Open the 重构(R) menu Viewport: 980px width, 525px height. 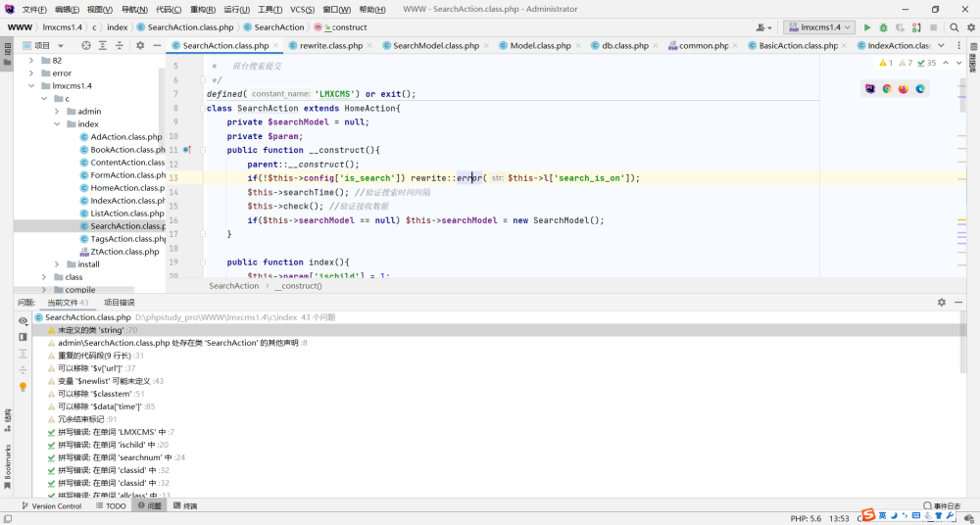pos(203,10)
